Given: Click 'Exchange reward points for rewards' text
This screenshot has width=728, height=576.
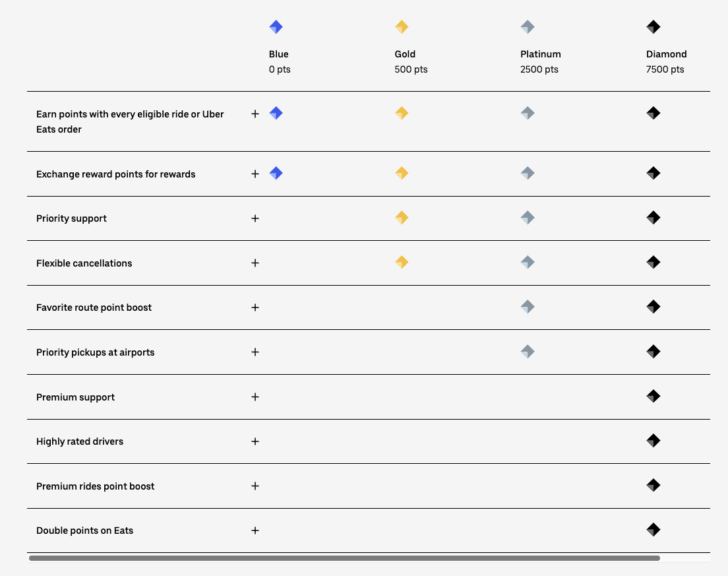Looking at the screenshot, I should [x=115, y=174].
